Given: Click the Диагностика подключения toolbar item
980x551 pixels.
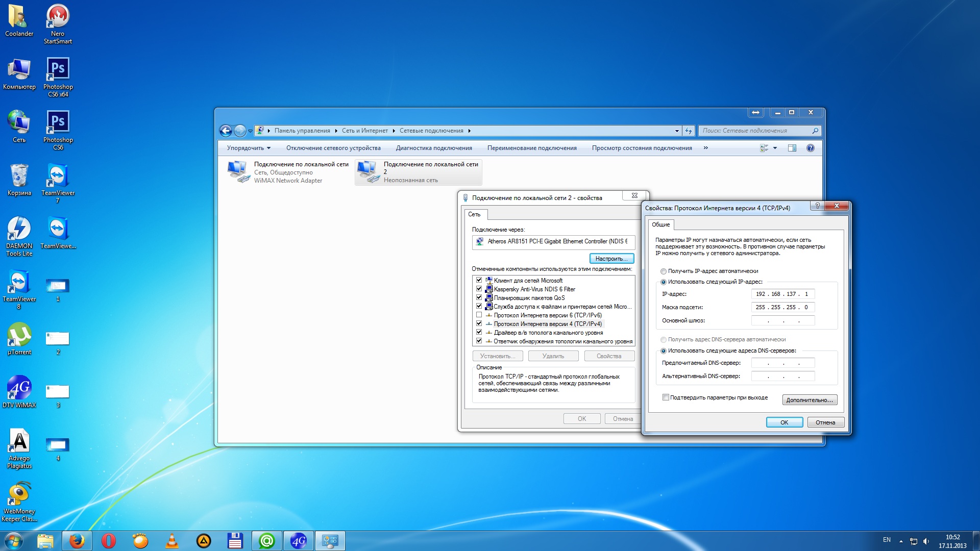Looking at the screenshot, I should pos(433,148).
